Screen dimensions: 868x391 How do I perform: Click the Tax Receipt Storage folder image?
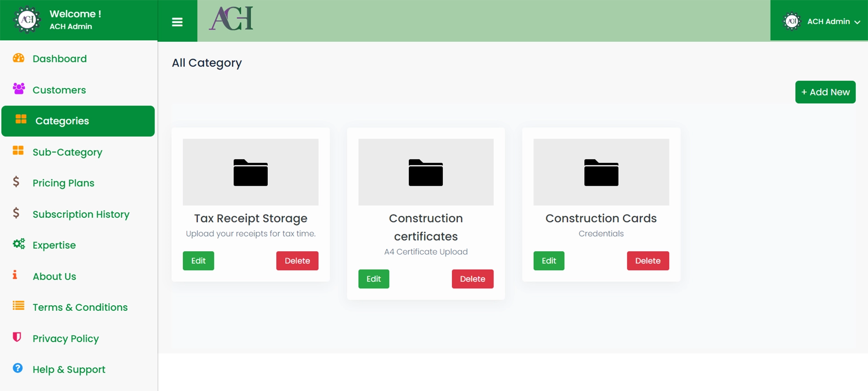[251, 172]
